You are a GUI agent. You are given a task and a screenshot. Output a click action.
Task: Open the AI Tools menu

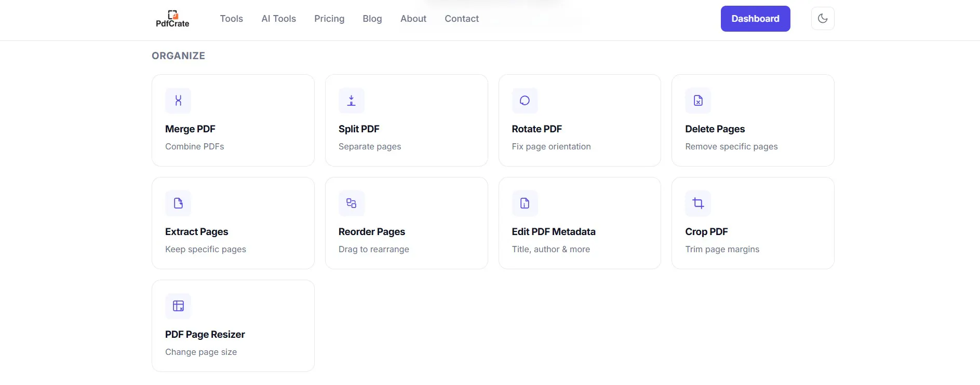[x=278, y=19]
